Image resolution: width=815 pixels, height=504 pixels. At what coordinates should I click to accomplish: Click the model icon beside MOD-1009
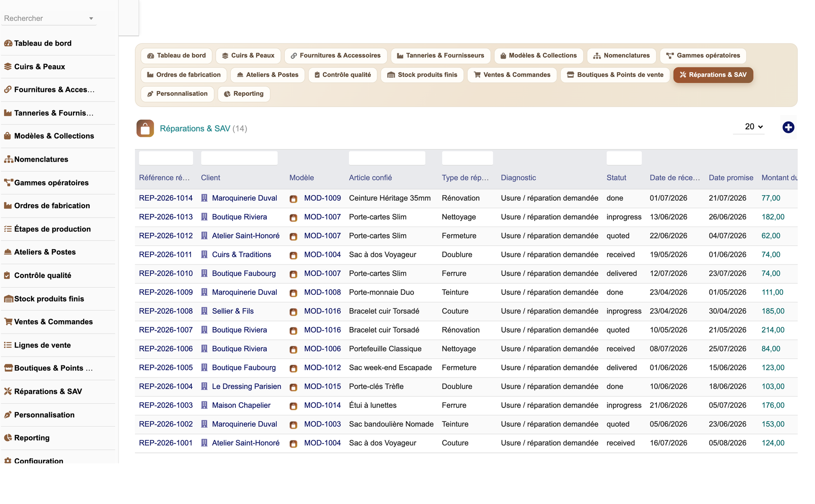point(294,199)
